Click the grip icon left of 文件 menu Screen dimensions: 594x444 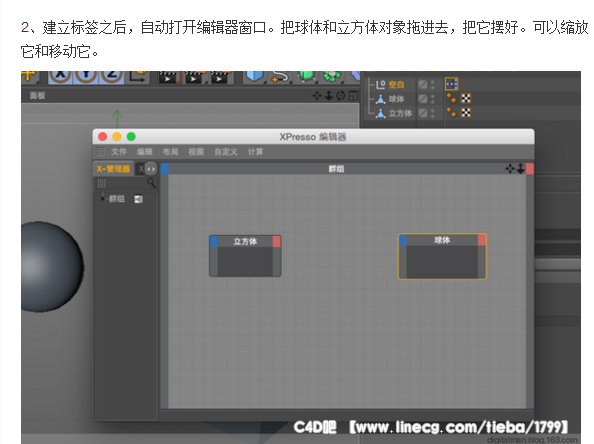click(x=100, y=152)
